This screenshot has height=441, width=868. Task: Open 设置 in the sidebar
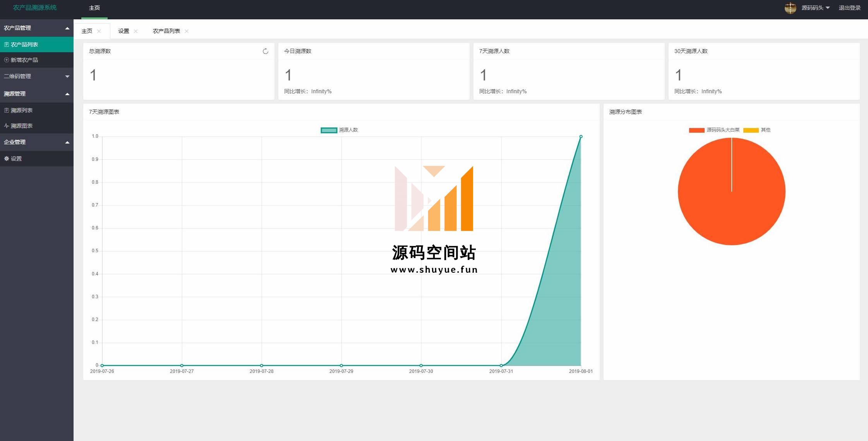[37, 159]
